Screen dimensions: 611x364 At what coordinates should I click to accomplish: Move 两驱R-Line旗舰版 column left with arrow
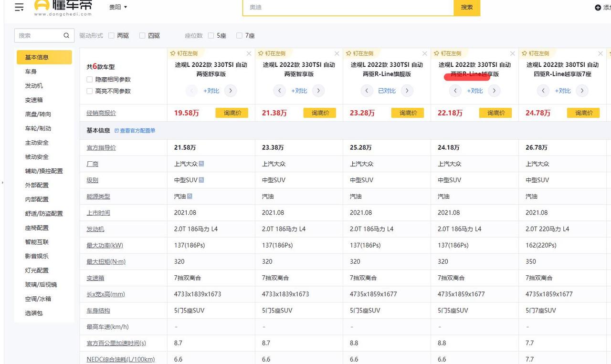tap(367, 91)
